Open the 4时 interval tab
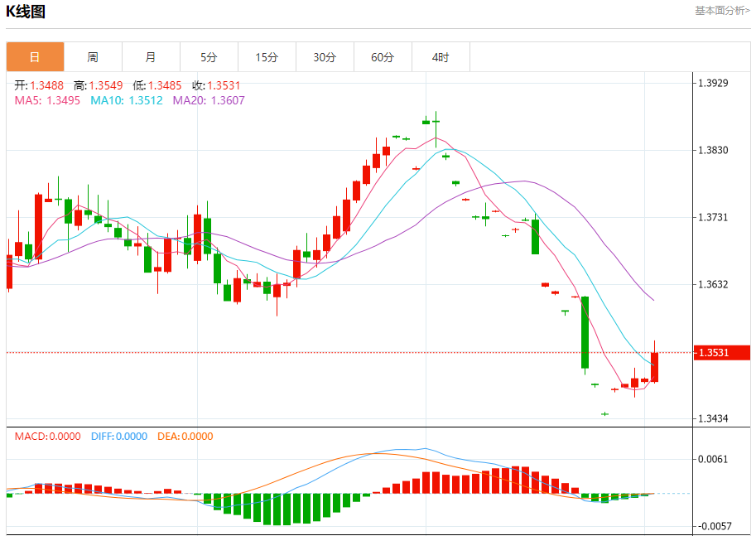This screenshot has width=756, height=536. click(x=441, y=57)
